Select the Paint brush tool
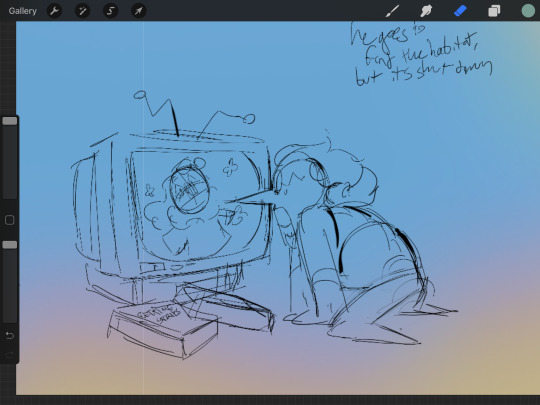 click(393, 11)
